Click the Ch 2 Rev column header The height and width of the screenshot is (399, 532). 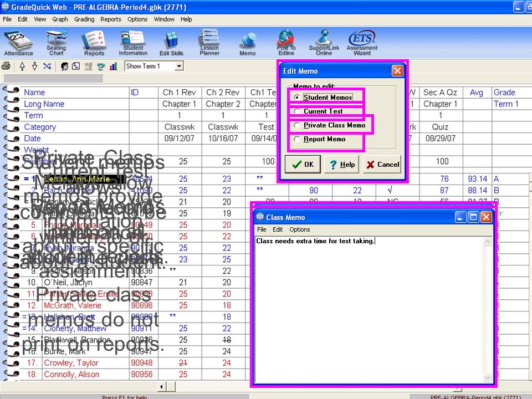pos(223,93)
